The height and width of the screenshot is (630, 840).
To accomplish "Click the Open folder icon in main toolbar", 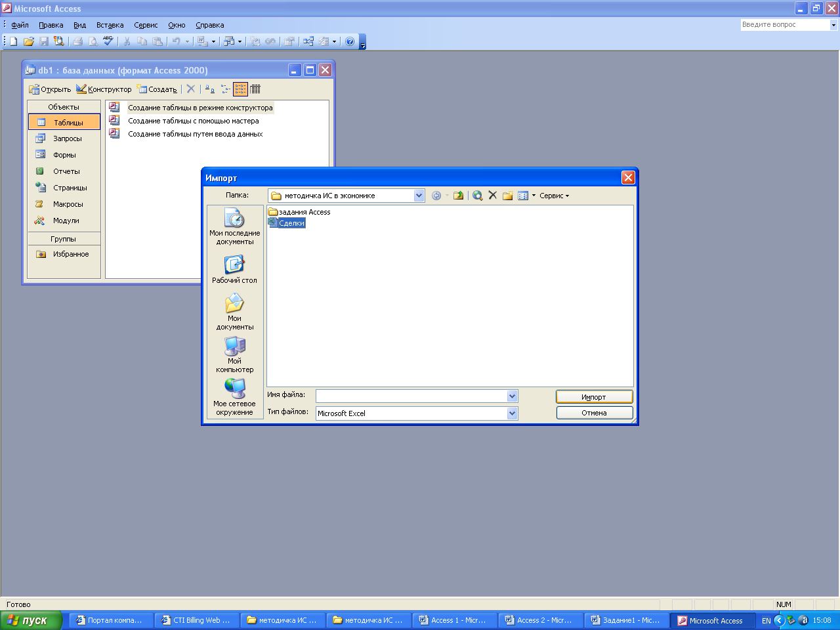I will click(x=29, y=41).
